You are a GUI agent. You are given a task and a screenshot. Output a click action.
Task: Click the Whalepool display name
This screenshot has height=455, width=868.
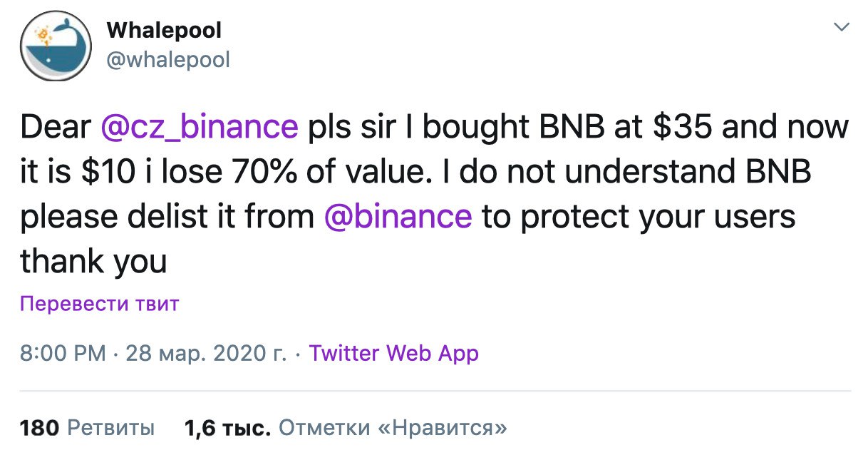click(164, 30)
